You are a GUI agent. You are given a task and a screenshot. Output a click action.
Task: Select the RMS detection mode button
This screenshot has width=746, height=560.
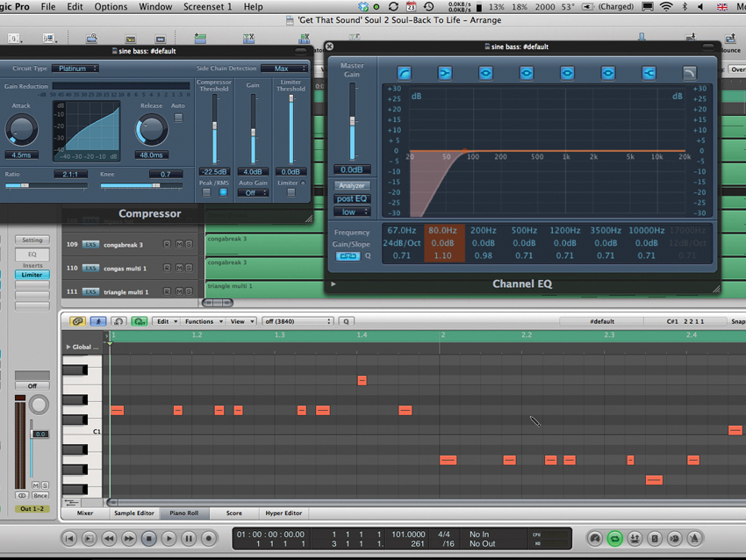(x=223, y=193)
